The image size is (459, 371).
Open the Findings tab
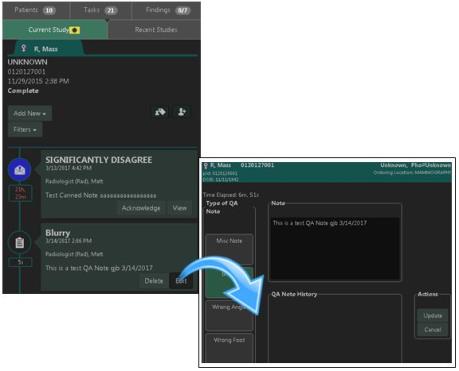coord(167,10)
